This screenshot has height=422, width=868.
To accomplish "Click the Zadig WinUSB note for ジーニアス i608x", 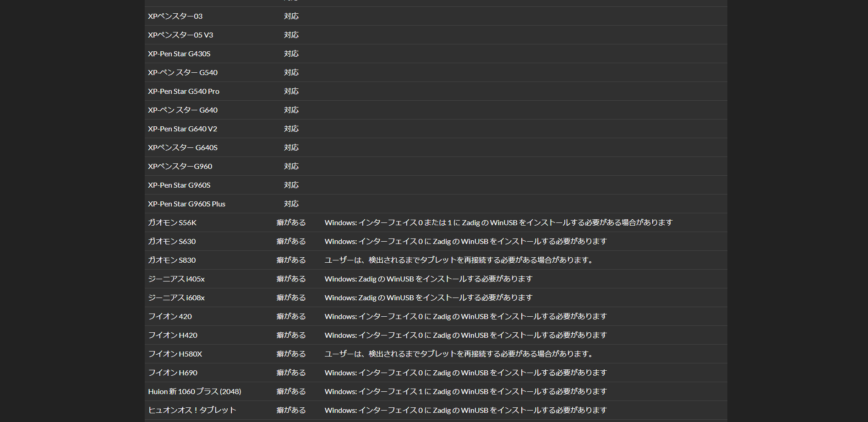I will [428, 298].
